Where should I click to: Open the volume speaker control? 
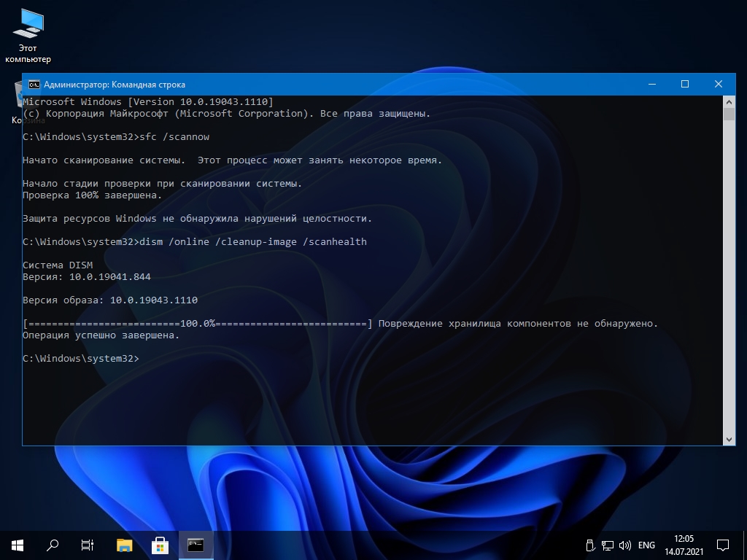click(x=625, y=545)
